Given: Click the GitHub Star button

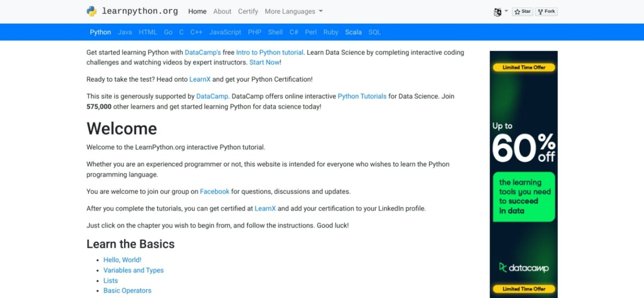Looking at the screenshot, I should click(x=522, y=12).
